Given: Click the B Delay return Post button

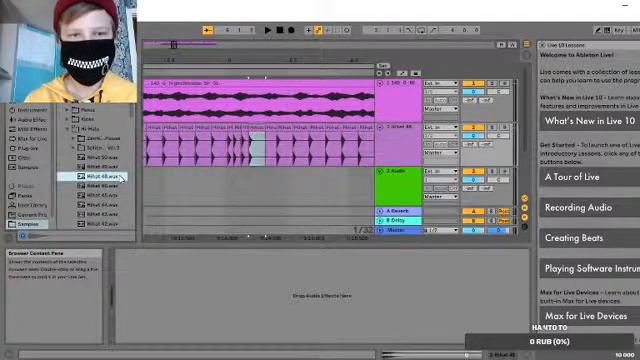Looking at the screenshot, I should 504,221.
